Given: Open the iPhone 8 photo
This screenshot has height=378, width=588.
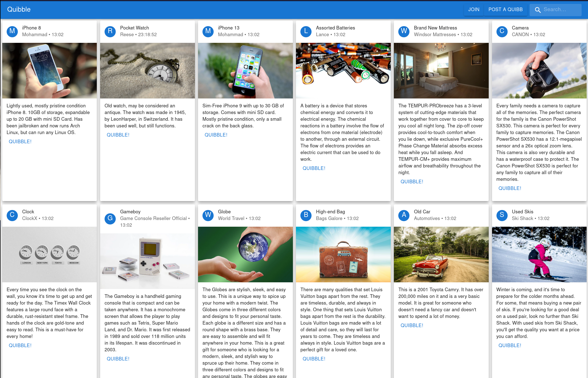Looking at the screenshot, I should (50, 71).
